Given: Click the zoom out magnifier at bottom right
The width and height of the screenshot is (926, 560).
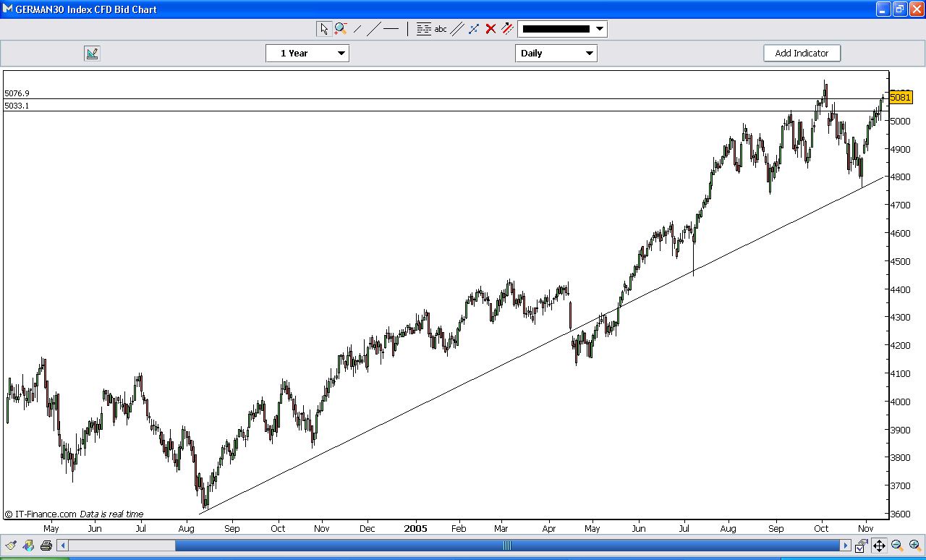Looking at the screenshot, I should [x=896, y=546].
